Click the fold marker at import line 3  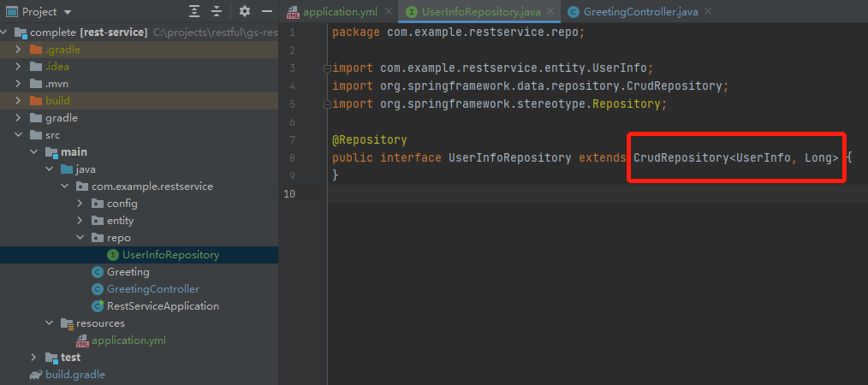pyautogui.click(x=327, y=68)
